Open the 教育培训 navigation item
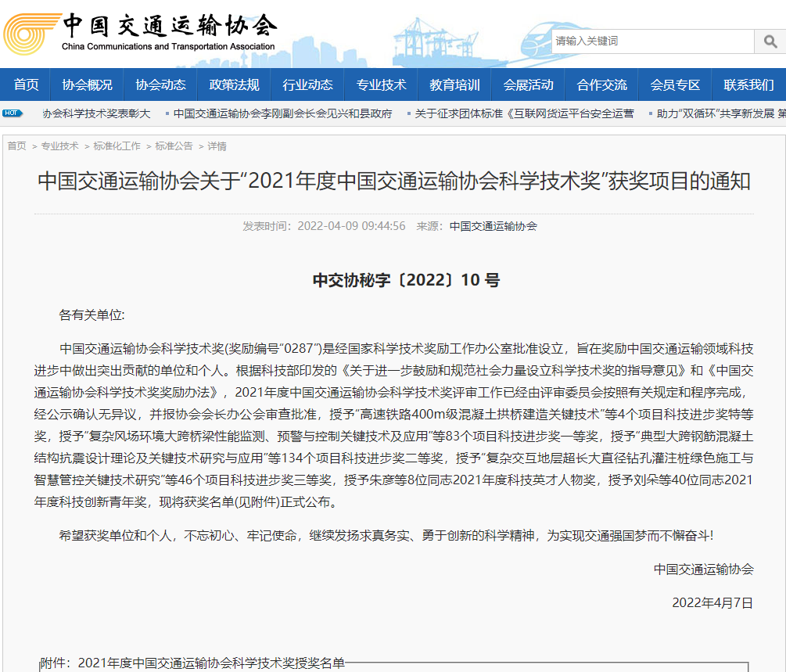Screen dimensions: 786x672 [x=454, y=84]
